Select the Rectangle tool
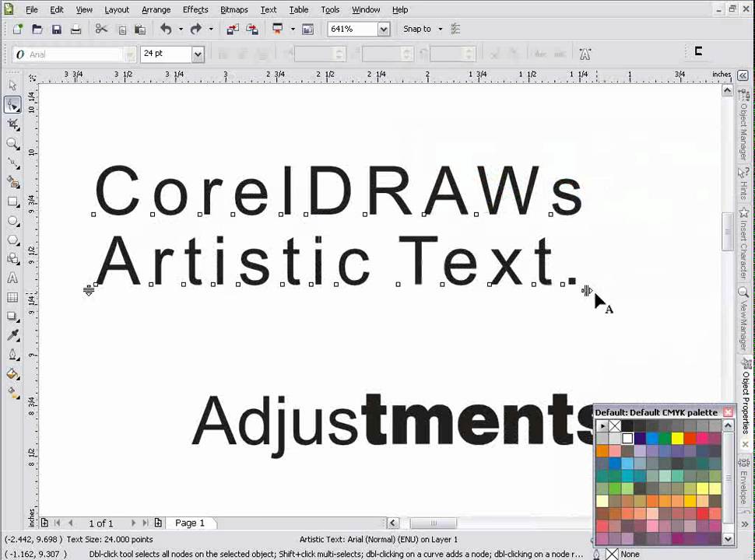The image size is (755, 560). point(12,201)
